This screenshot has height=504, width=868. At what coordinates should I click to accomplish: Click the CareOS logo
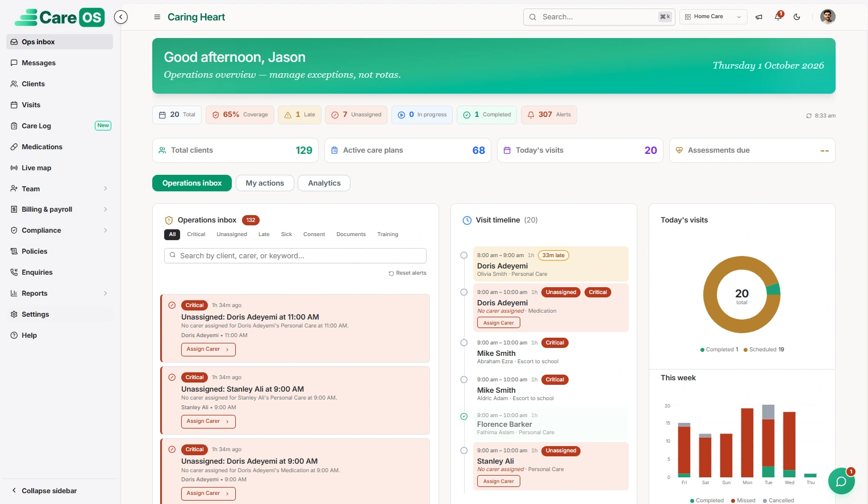[59, 17]
